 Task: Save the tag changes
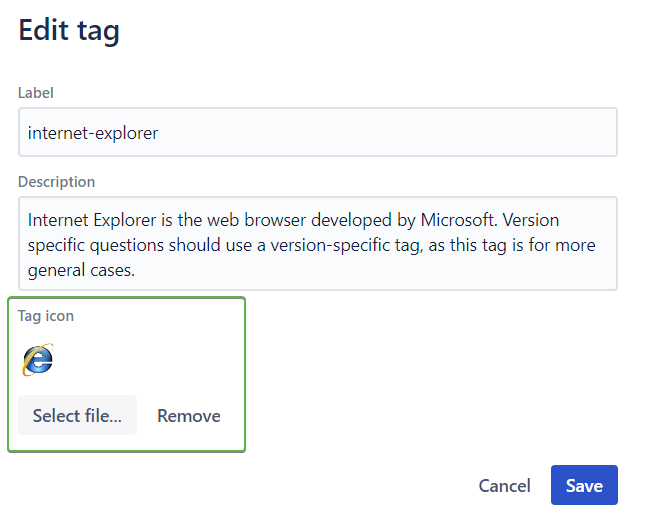click(x=584, y=485)
